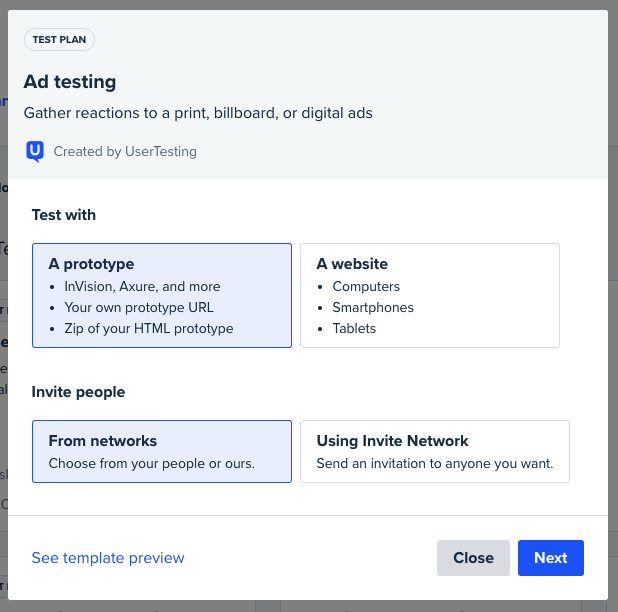
Task: Click the Gather reactions description text
Action: [198, 113]
